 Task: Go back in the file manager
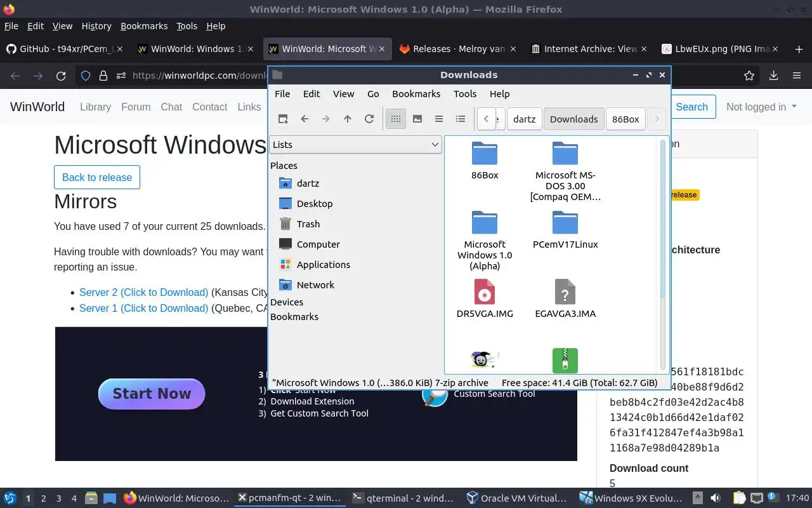coord(304,119)
